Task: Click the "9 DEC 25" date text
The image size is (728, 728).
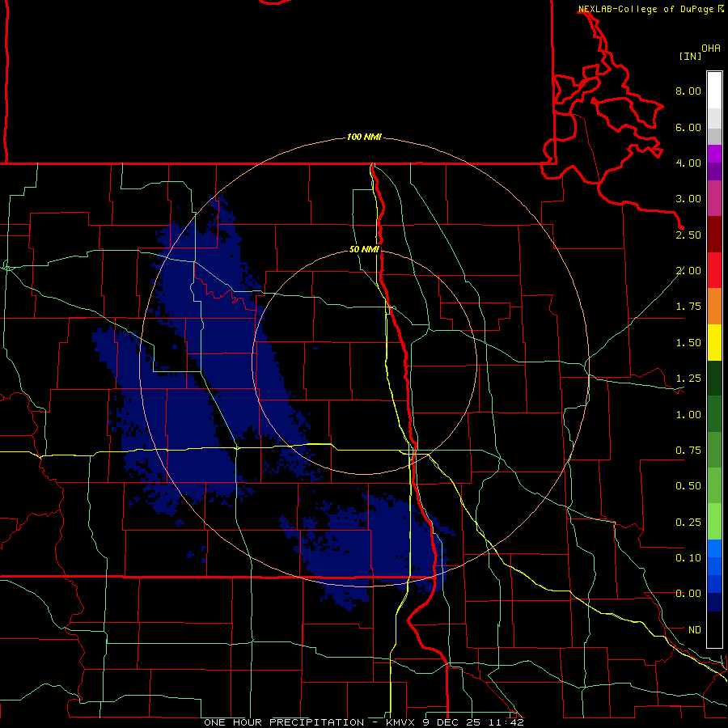Action: click(451, 722)
